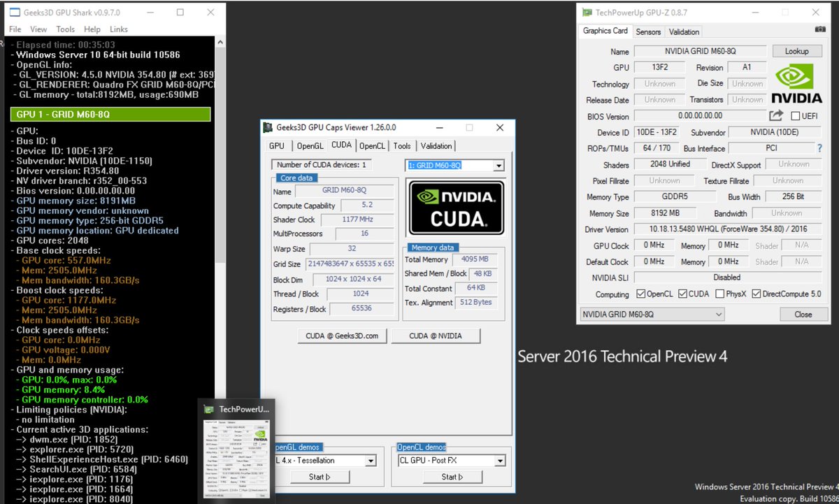Select the CUDA tab in Caps Viewer
This screenshot has width=839, height=504.
point(342,145)
